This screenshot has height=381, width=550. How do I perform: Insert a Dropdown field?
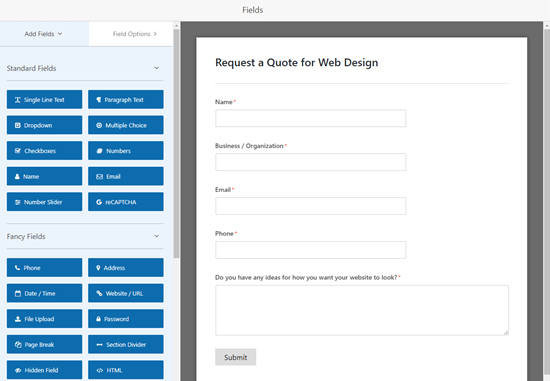click(x=44, y=125)
